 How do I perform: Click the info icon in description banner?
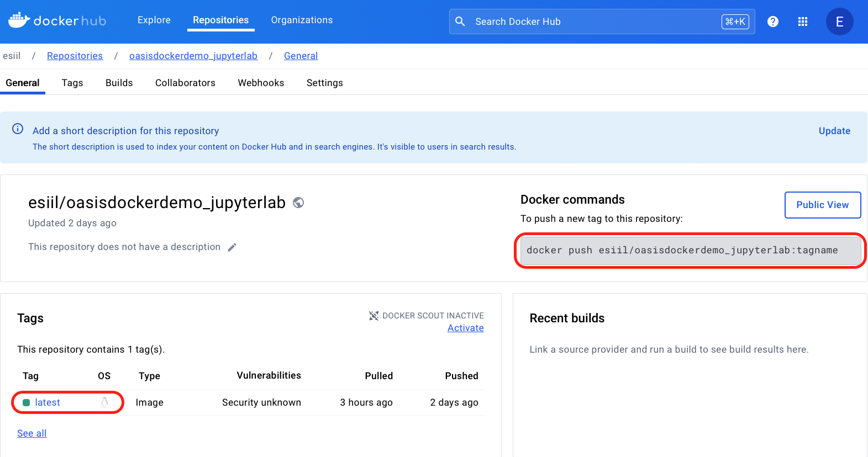18,129
